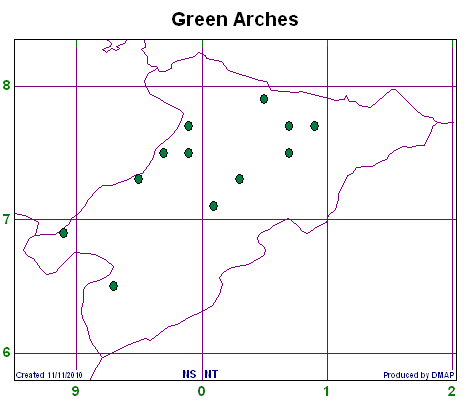Click the easting axis label 1
Image resolution: width=471 pixels, height=402 pixels.
(327, 391)
